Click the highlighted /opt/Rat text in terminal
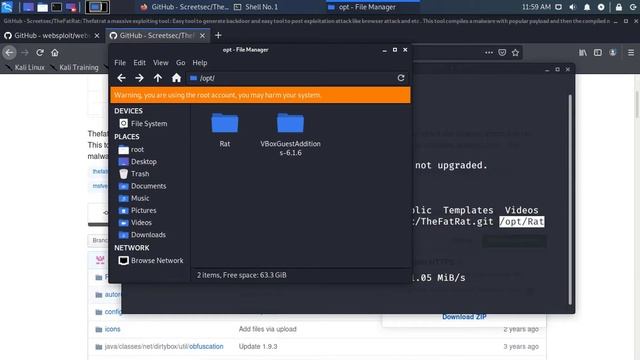 (x=521, y=222)
